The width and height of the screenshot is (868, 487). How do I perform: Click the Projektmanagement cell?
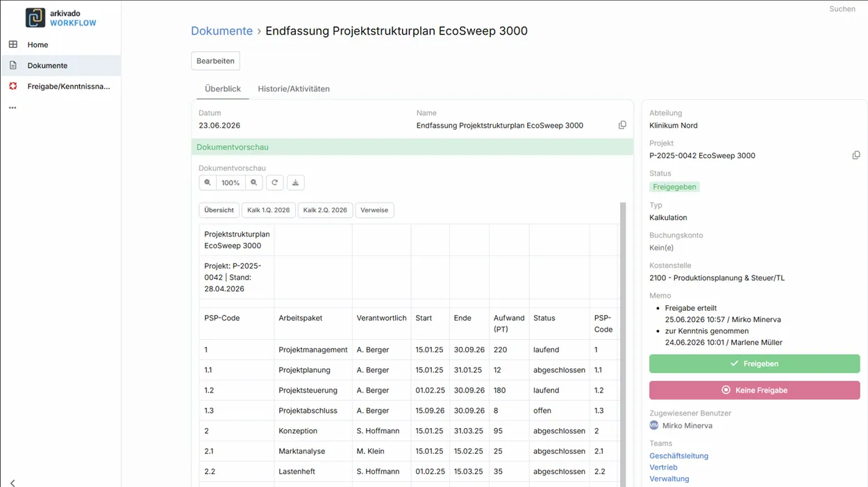pyautogui.click(x=313, y=350)
